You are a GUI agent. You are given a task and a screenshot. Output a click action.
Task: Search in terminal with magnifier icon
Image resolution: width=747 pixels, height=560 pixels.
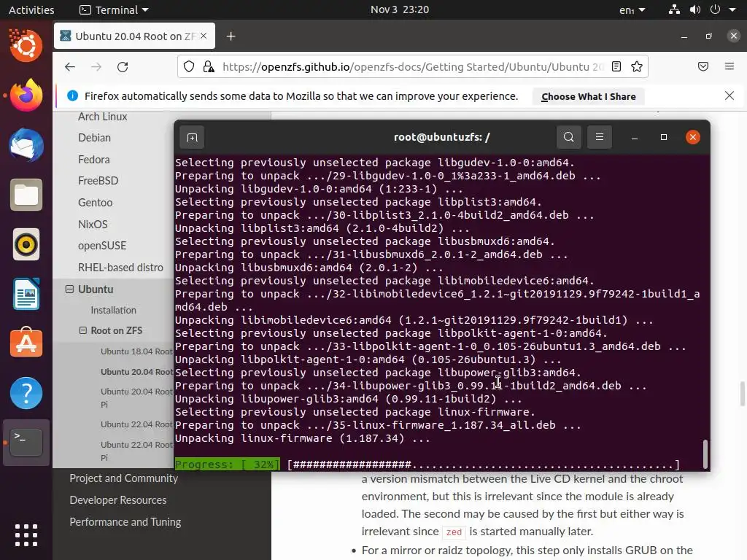pyautogui.click(x=568, y=137)
